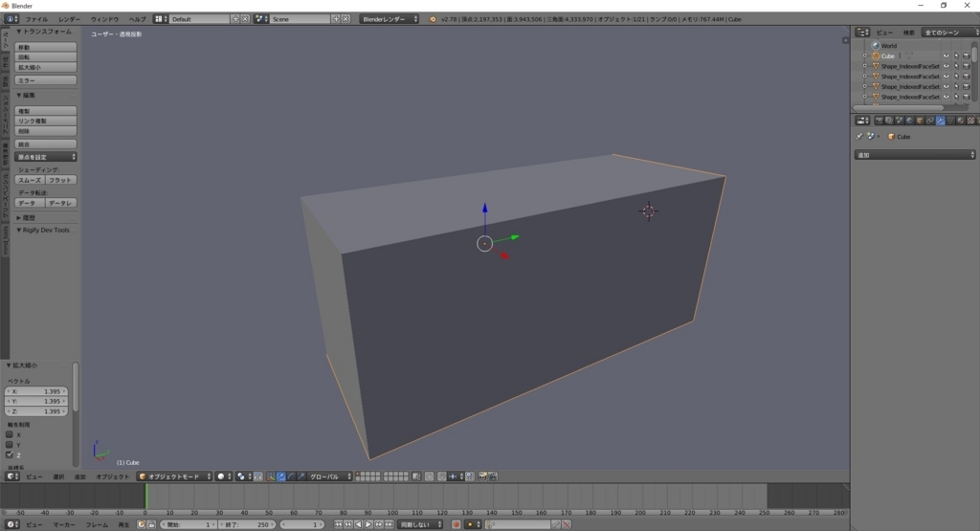Open the Material sphere properties icon

point(961,121)
